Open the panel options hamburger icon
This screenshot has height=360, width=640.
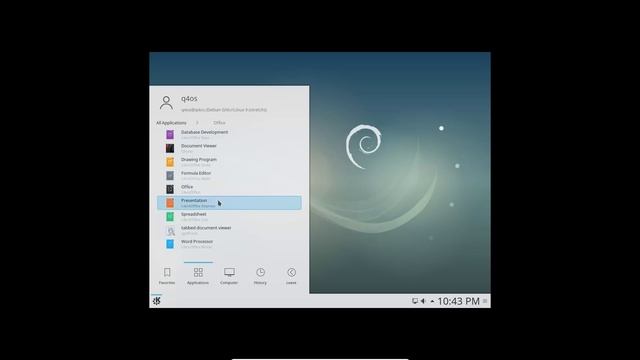pos(485,301)
